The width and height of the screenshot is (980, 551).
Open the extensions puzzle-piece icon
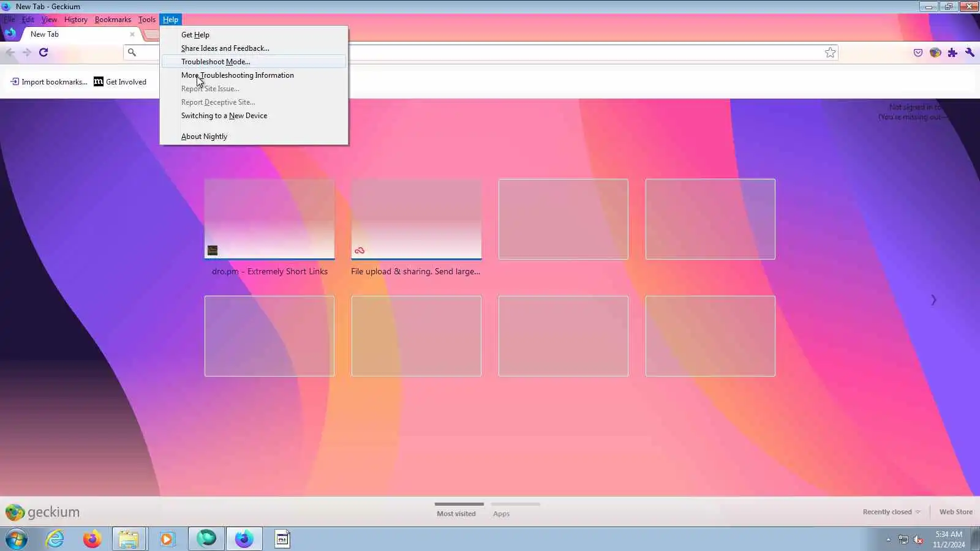click(952, 53)
